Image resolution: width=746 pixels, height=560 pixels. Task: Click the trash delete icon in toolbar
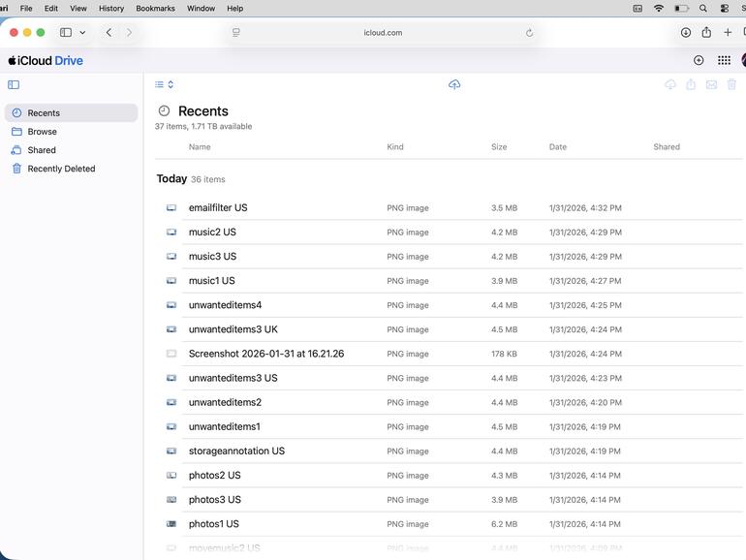click(731, 84)
